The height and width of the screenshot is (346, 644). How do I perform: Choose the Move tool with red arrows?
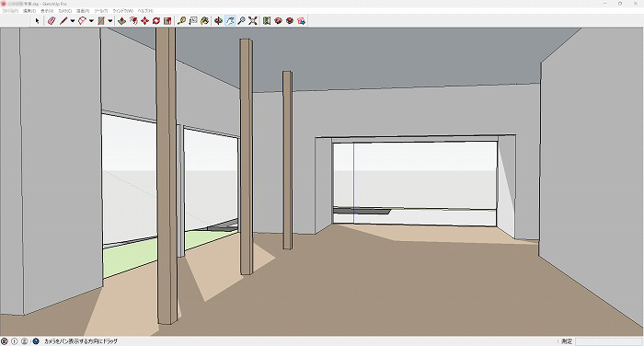pos(144,20)
